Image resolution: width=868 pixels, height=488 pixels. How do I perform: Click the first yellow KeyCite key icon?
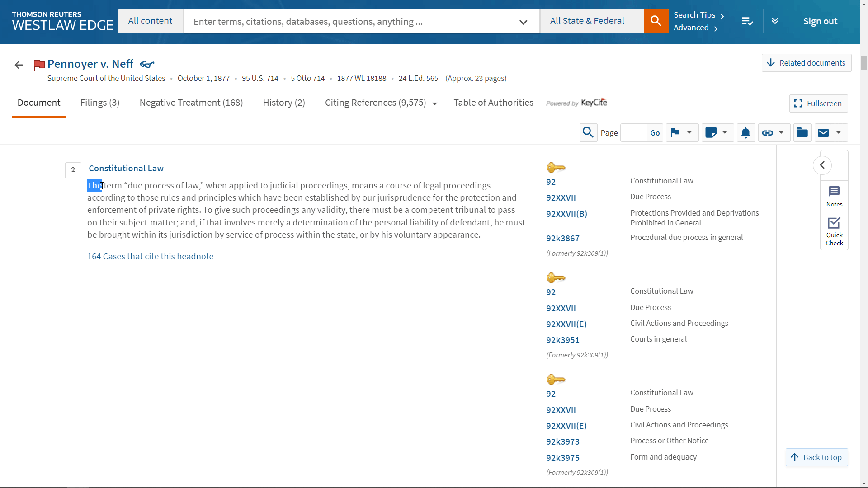(x=556, y=167)
